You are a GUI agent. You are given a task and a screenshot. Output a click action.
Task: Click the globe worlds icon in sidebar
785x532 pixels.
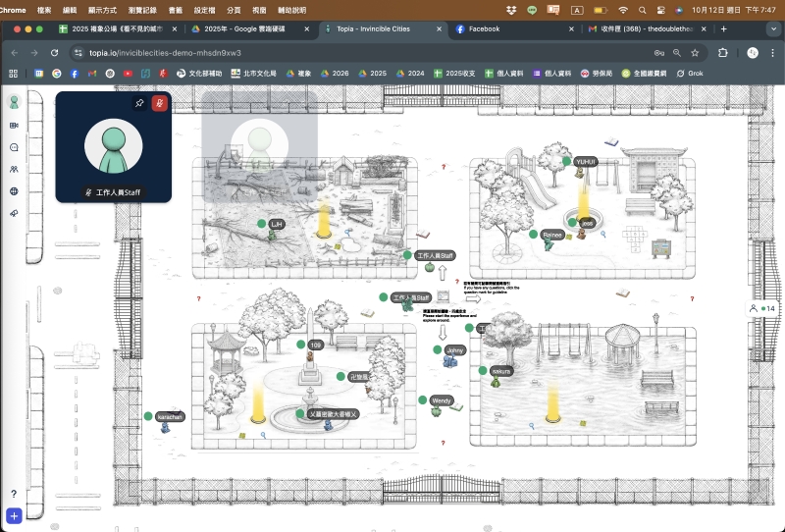click(x=14, y=191)
